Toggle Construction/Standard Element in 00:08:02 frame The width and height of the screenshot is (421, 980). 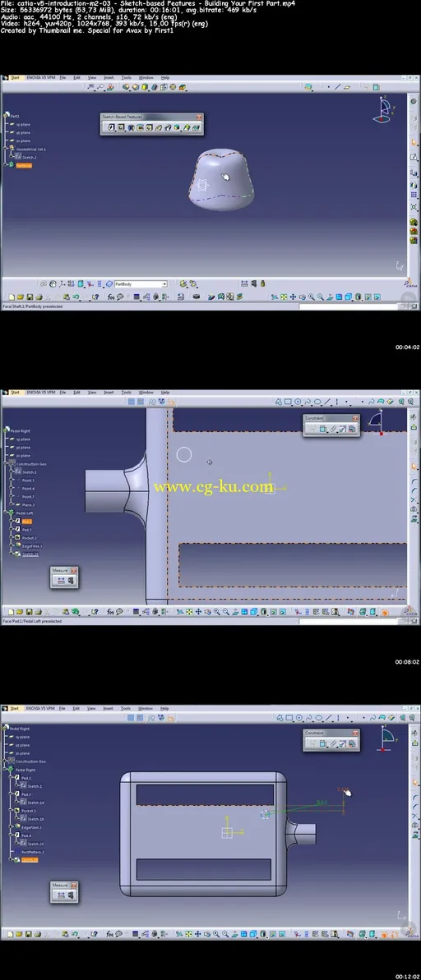(x=151, y=402)
